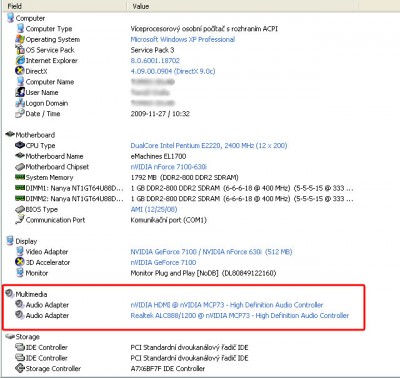The image size is (400, 378).
Task: Open the Realtek ALC888/1200 audio link
Action: (x=240, y=315)
